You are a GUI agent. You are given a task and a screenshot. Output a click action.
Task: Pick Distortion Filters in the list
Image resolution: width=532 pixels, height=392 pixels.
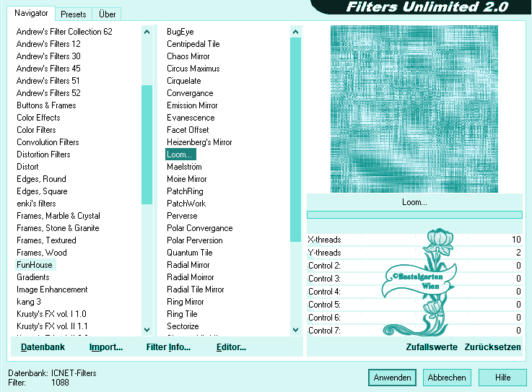click(x=43, y=154)
